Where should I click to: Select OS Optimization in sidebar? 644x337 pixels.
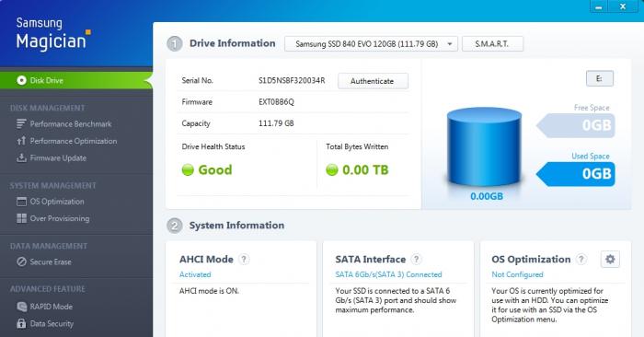click(x=57, y=202)
